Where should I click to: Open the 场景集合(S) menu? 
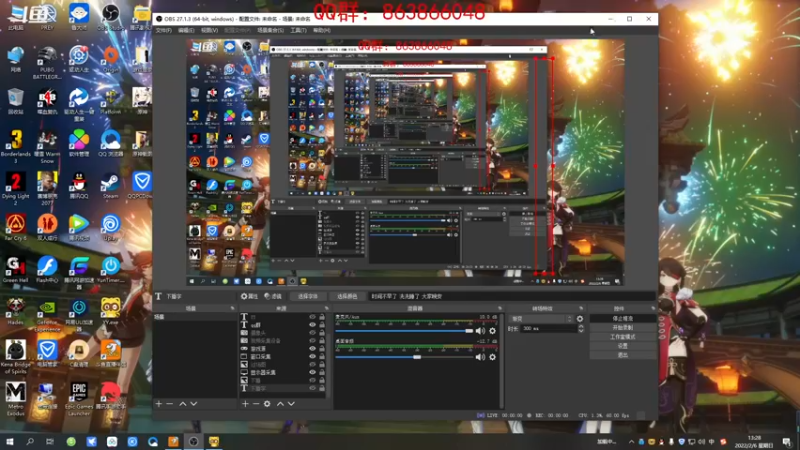[x=270, y=31]
